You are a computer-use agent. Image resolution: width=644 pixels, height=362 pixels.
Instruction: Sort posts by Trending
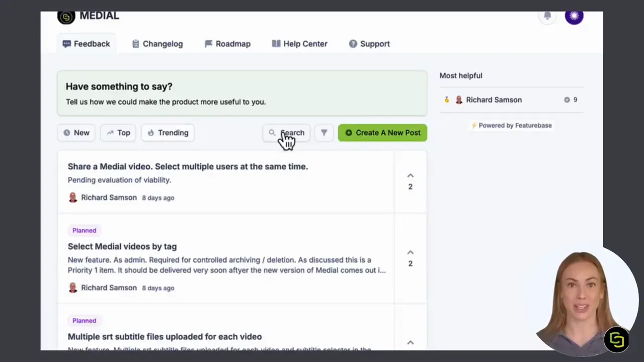[x=168, y=133]
